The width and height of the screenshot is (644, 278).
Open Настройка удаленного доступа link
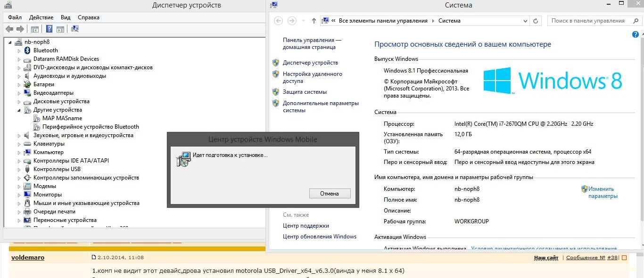click(313, 77)
